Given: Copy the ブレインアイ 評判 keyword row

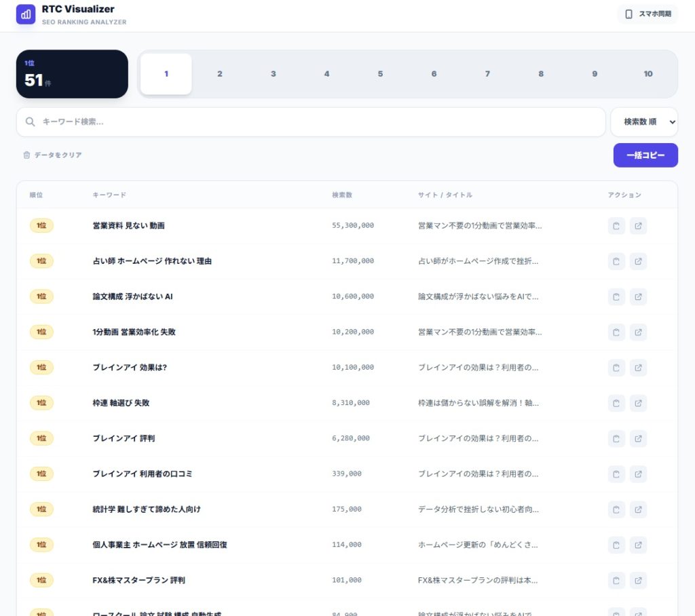Looking at the screenshot, I should pyautogui.click(x=616, y=438).
